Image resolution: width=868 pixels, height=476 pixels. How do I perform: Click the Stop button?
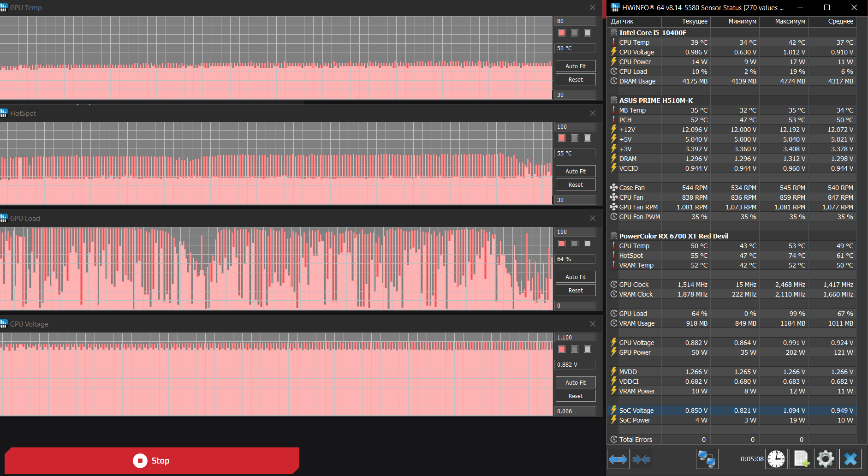152,460
